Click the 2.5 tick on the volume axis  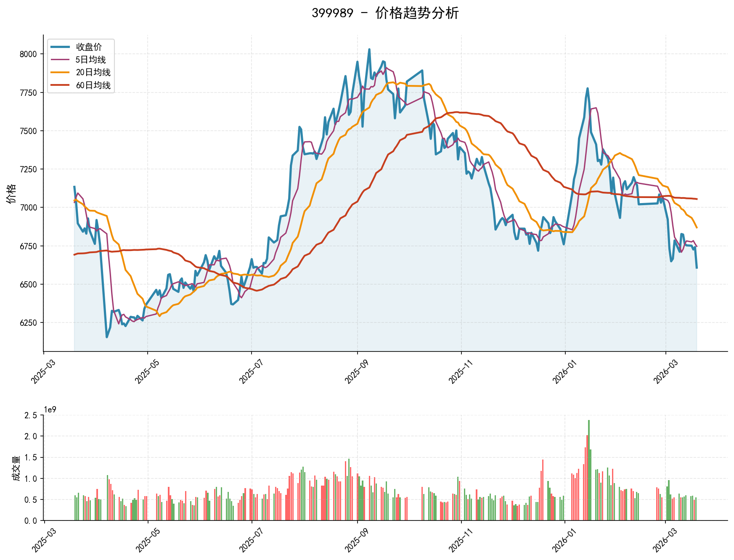[x=31, y=415]
